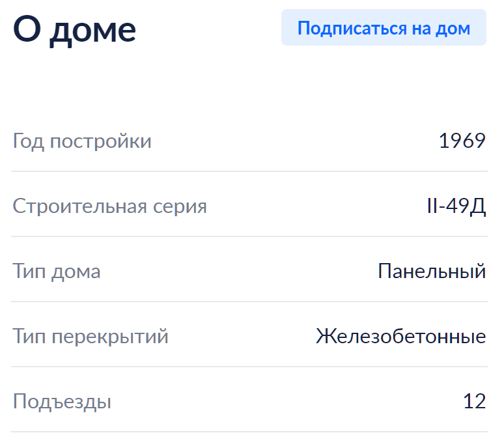Select the 12 entrances value
This screenshot has width=504, height=435.
(x=475, y=401)
